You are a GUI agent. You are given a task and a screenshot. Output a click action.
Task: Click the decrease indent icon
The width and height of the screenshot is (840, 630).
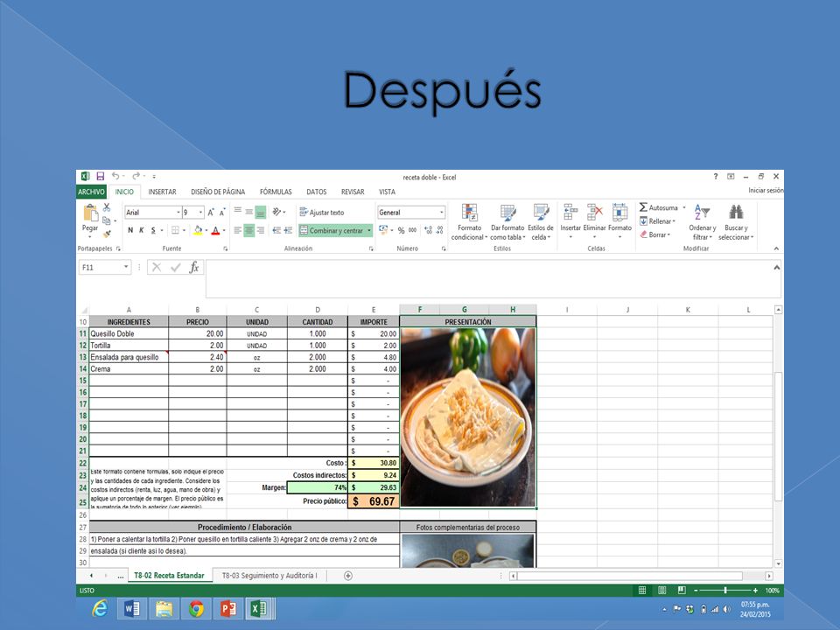click(276, 230)
